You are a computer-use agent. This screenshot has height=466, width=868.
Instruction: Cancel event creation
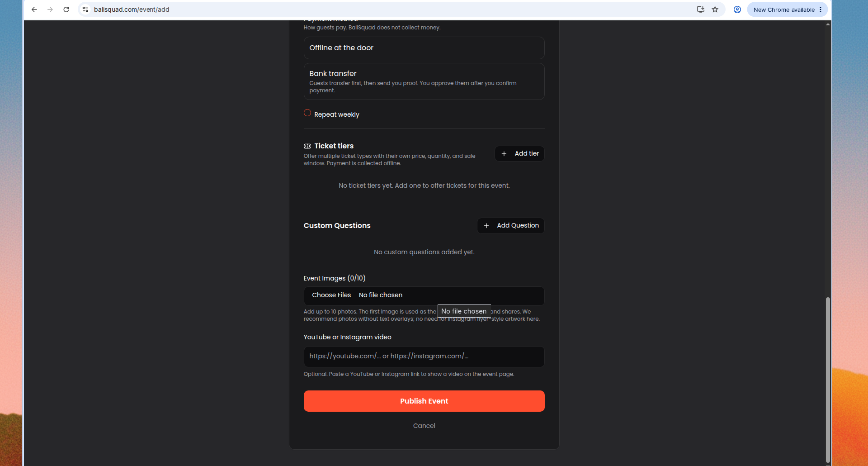pos(424,426)
